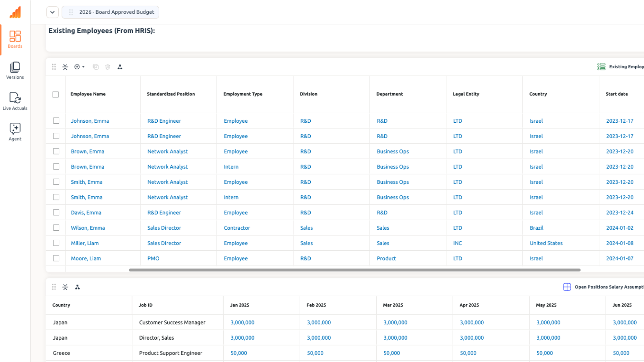
Task: Click the Mar 2025 column header
Action: point(393,305)
